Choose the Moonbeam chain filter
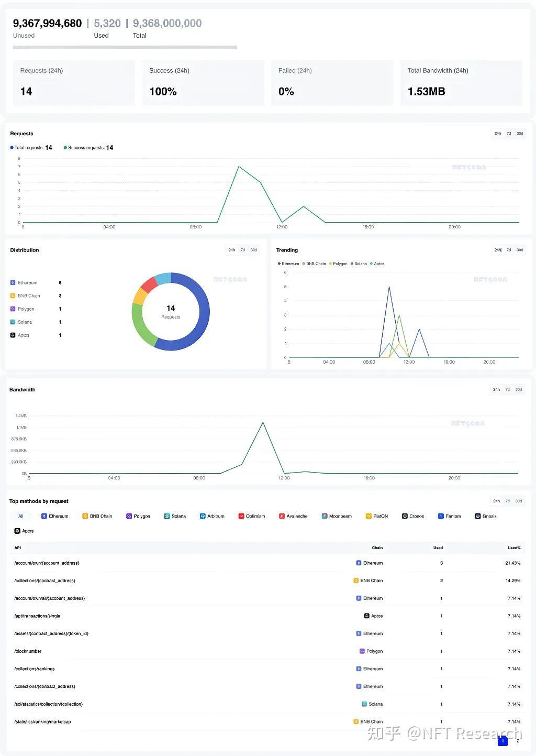This screenshot has height=756, width=536. click(337, 516)
